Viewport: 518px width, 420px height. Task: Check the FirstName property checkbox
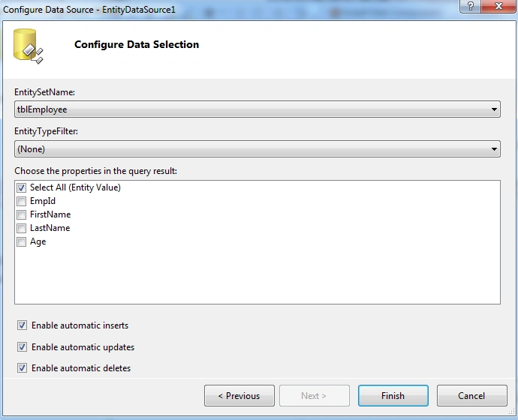pyautogui.click(x=22, y=214)
